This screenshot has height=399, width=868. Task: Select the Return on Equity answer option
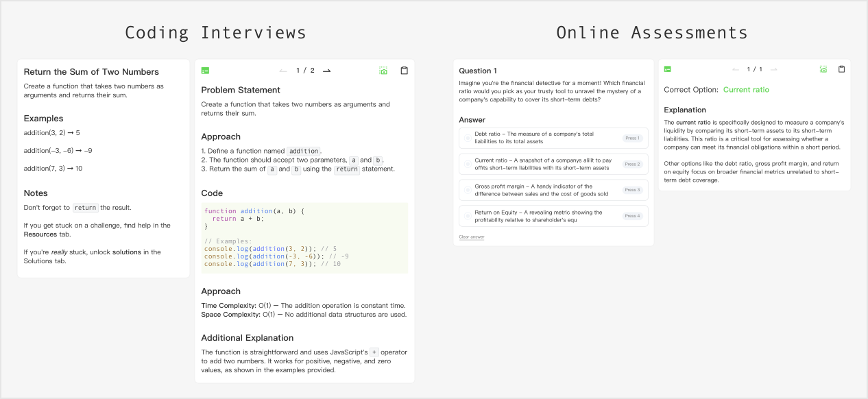point(553,216)
